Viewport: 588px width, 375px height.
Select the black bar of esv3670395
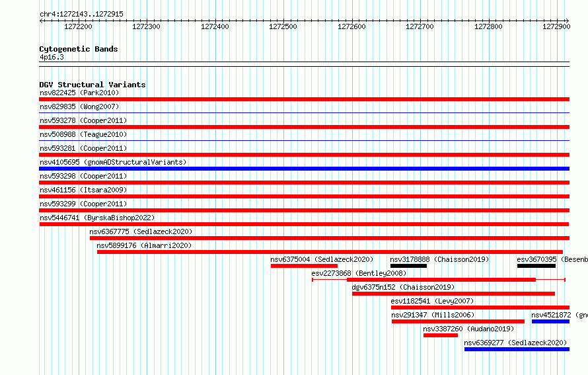536,266
